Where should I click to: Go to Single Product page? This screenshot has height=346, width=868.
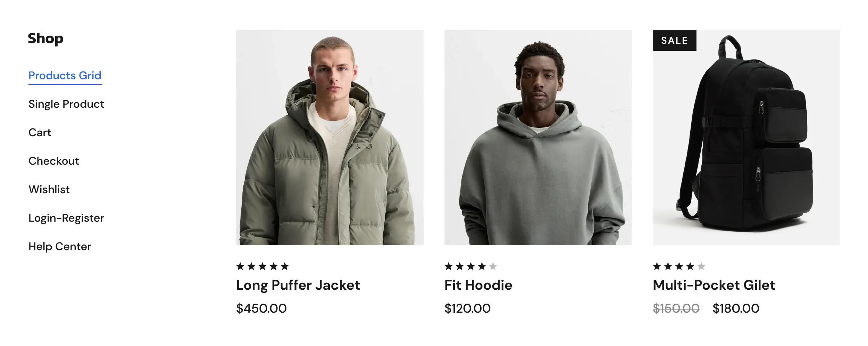pyautogui.click(x=66, y=104)
